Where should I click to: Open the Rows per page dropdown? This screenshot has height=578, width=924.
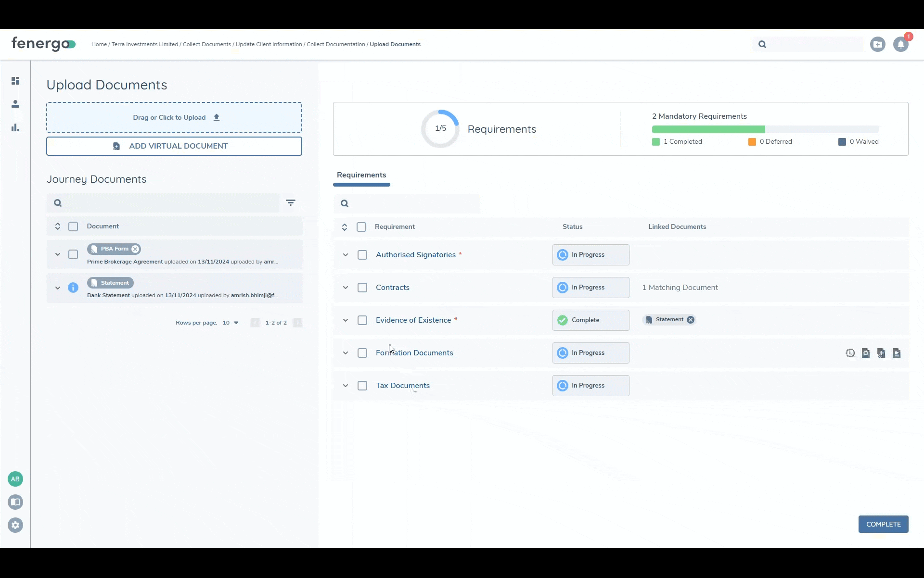click(231, 323)
